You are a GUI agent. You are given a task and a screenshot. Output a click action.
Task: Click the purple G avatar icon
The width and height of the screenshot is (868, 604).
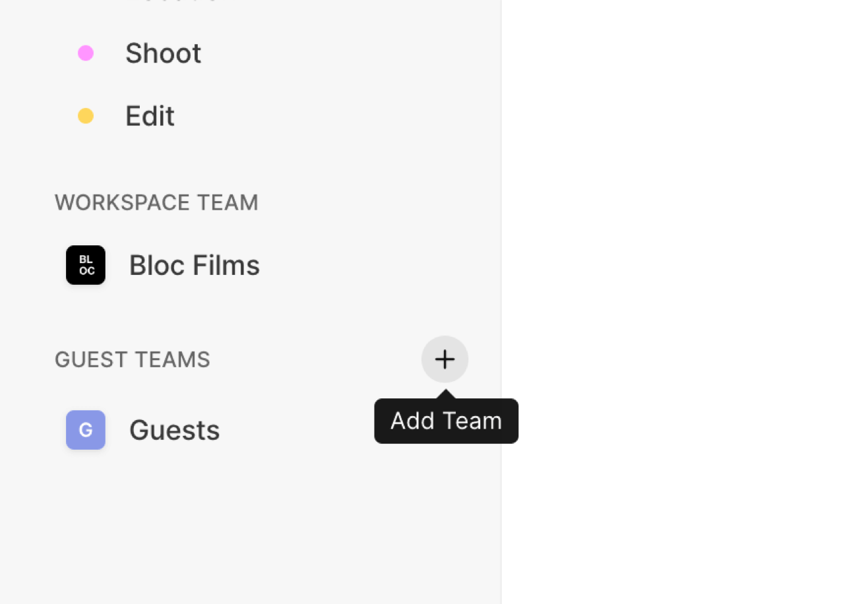coord(86,430)
